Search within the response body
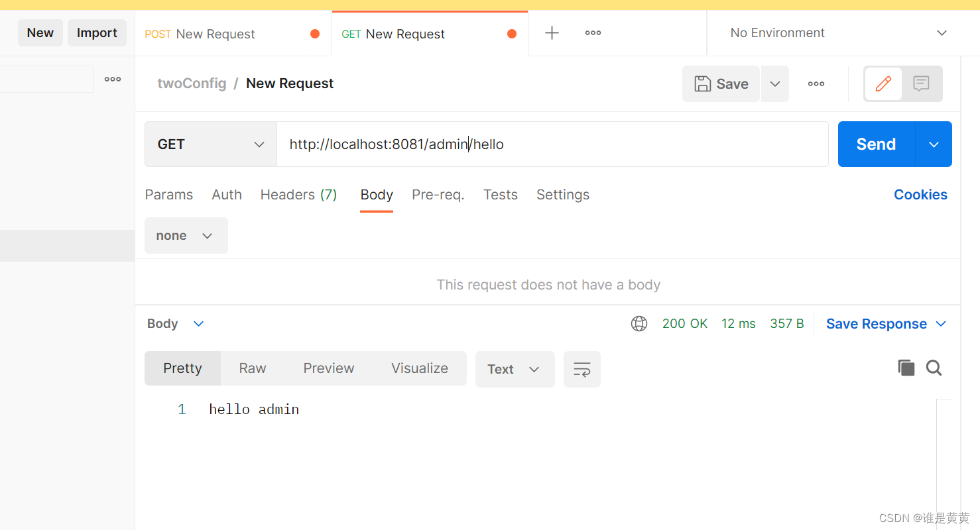 tap(934, 368)
